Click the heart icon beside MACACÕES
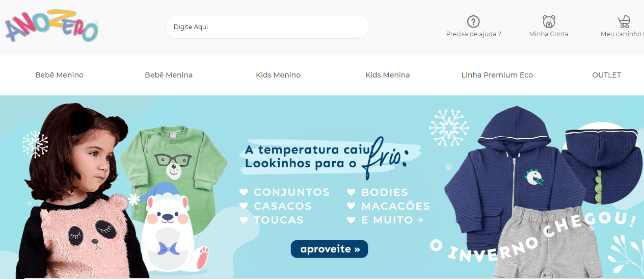Image resolution: width=644 pixels, height=279 pixels. click(x=351, y=206)
